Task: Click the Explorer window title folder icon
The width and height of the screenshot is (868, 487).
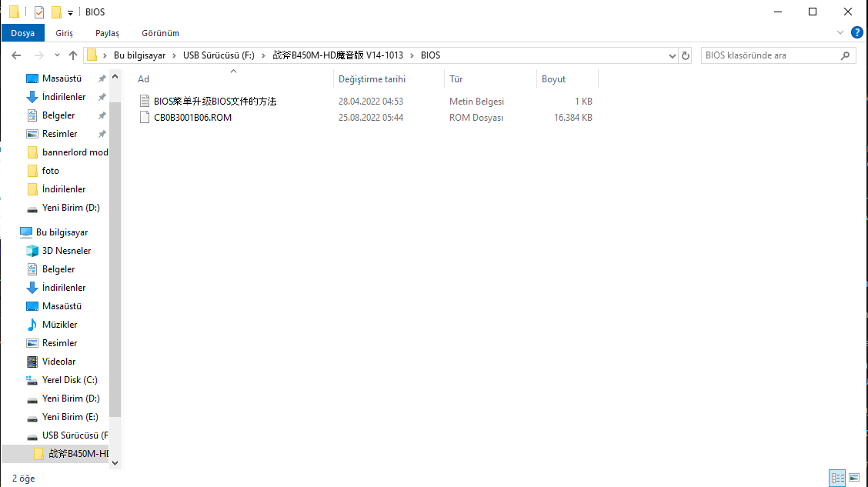Action: click(x=15, y=12)
